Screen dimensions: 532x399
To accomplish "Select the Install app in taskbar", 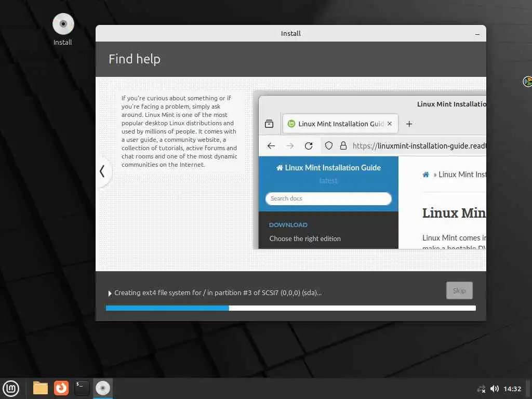I will (x=103, y=388).
